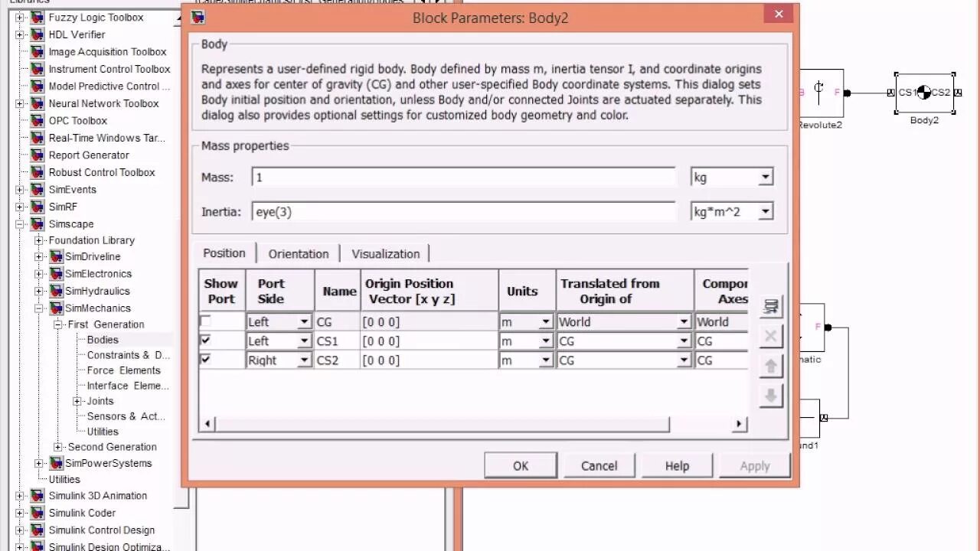
Task: Click the OK button
Action: 521,465
